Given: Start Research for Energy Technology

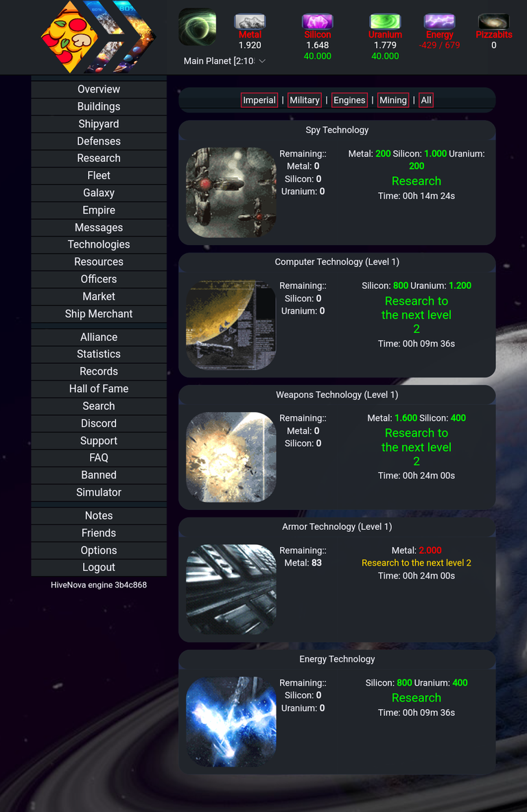Looking at the screenshot, I should click(x=417, y=697).
